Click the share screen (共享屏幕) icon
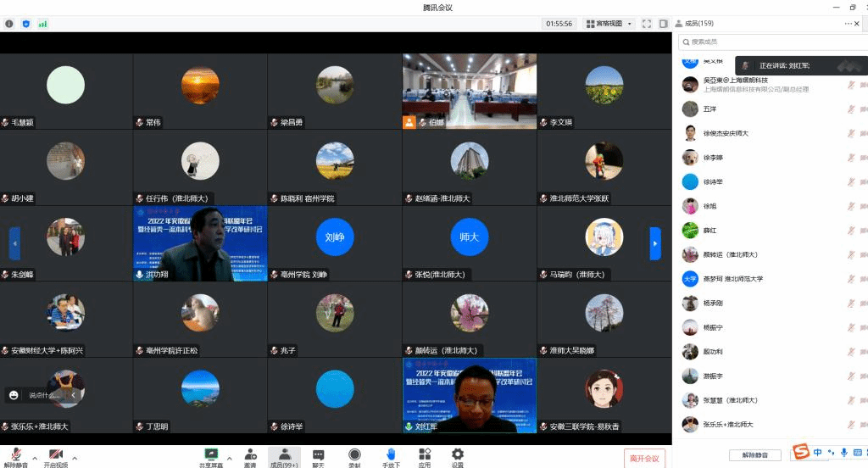 tap(211, 456)
